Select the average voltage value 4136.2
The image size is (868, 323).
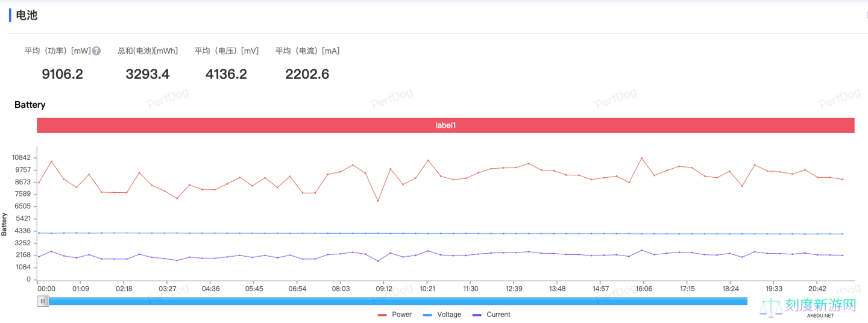pyautogui.click(x=226, y=74)
